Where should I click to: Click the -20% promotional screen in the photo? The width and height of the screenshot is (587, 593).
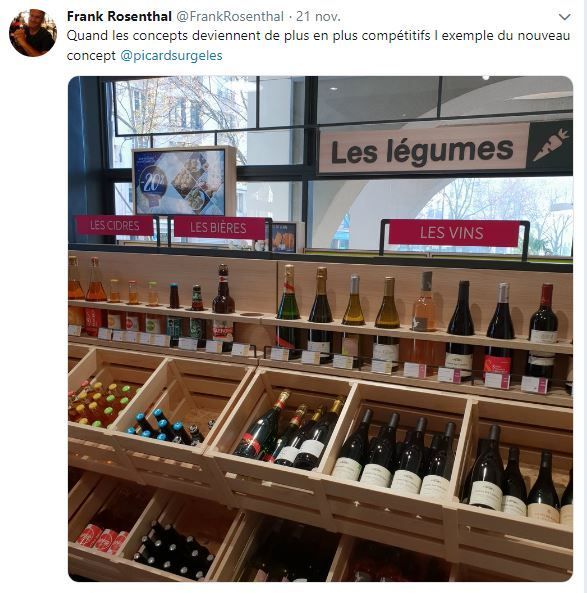point(182,182)
